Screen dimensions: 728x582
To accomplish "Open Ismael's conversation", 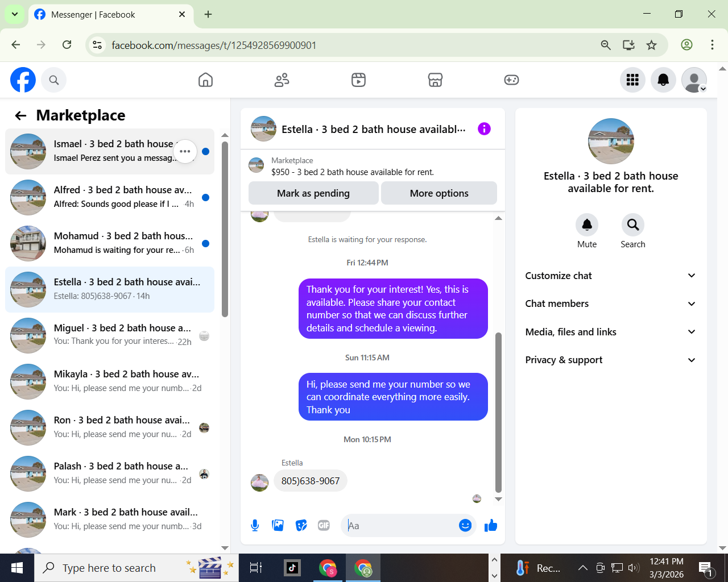I will 110,151.
